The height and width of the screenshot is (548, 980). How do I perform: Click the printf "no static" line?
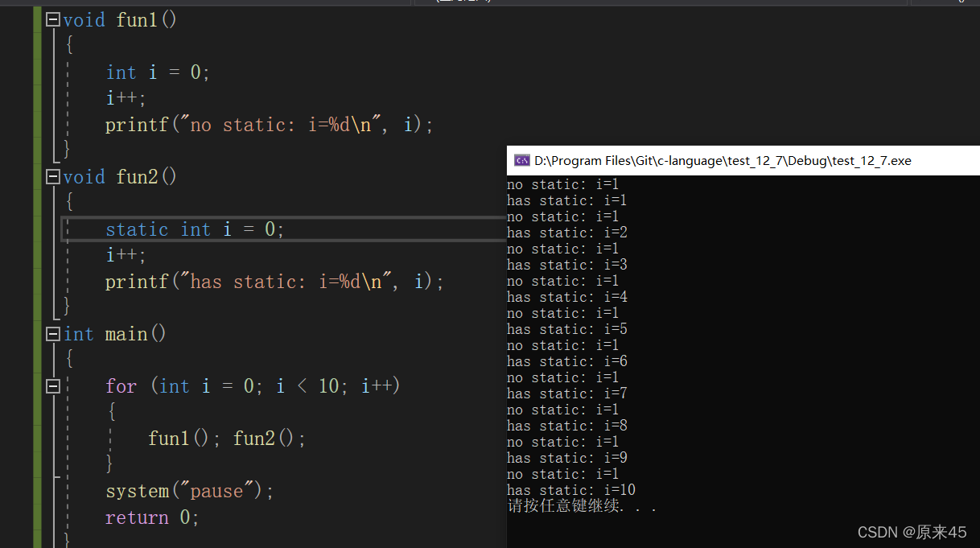pos(270,125)
